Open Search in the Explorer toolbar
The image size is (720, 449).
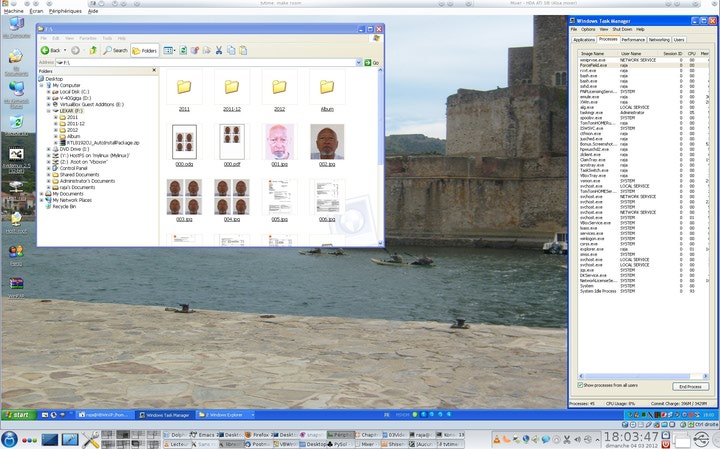(115, 51)
